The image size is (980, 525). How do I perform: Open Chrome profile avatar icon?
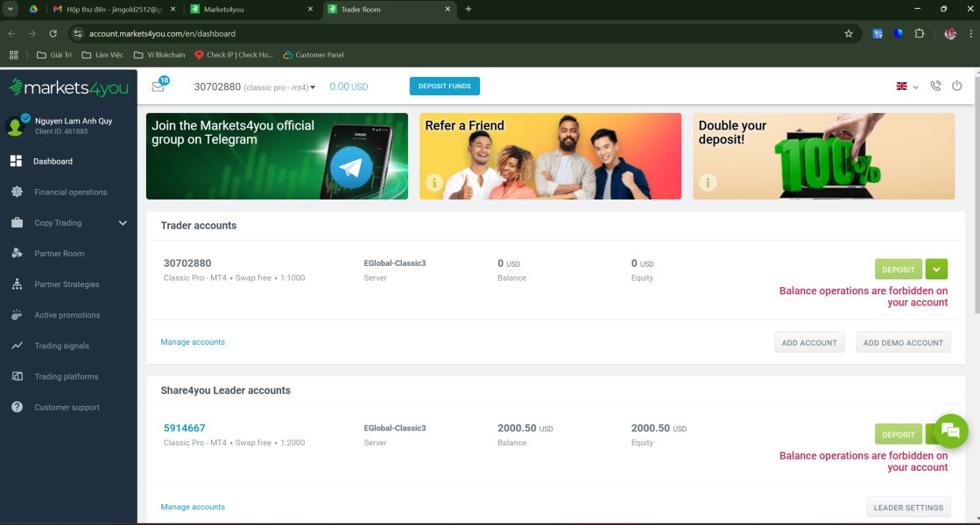pyautogui.click(x=950, y=34)
